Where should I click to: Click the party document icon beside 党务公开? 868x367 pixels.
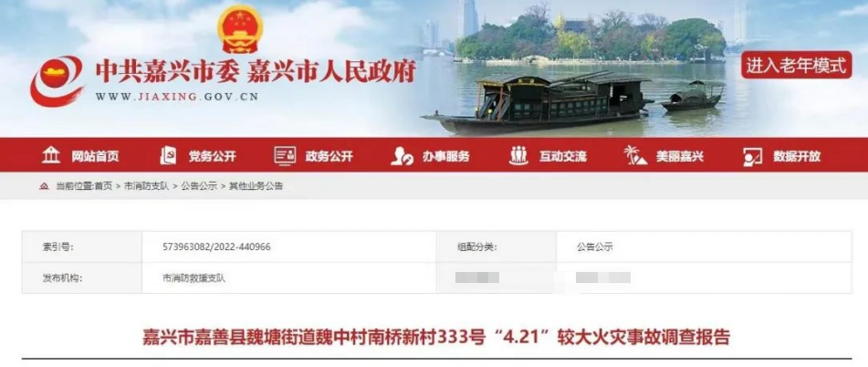pyautogui.click(x=168, y=155)
